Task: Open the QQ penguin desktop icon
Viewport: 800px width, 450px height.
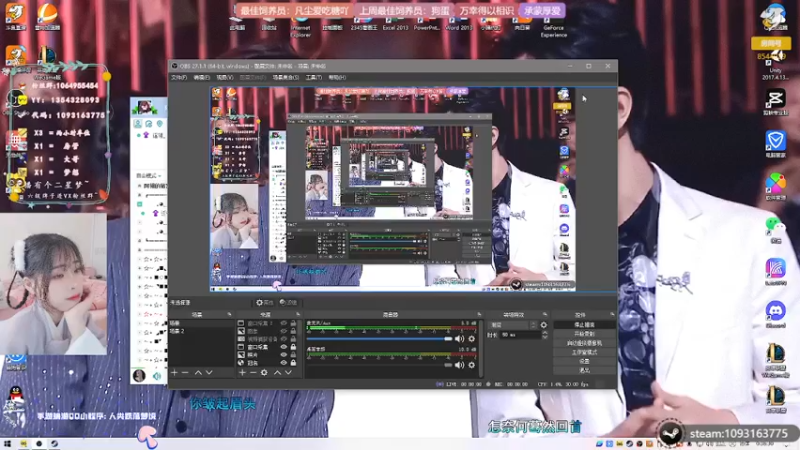Action: point(16,396)
